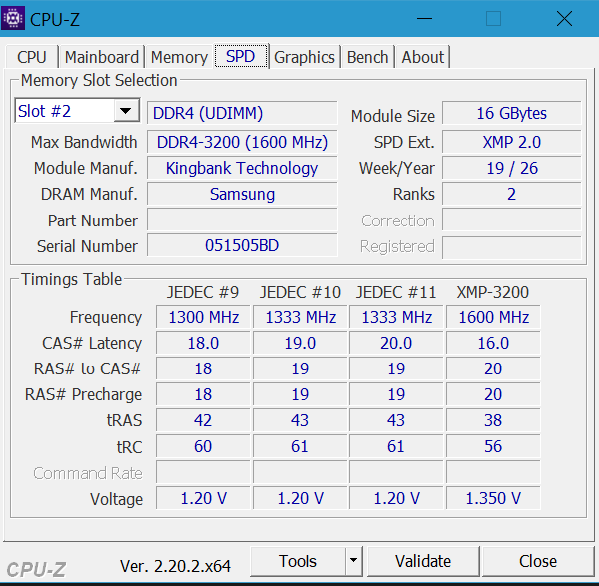Image resolution: width=599 pixels, height=586 pixels.
Task: Click the Max Bandwidth label
Action: tap(84, 142)
